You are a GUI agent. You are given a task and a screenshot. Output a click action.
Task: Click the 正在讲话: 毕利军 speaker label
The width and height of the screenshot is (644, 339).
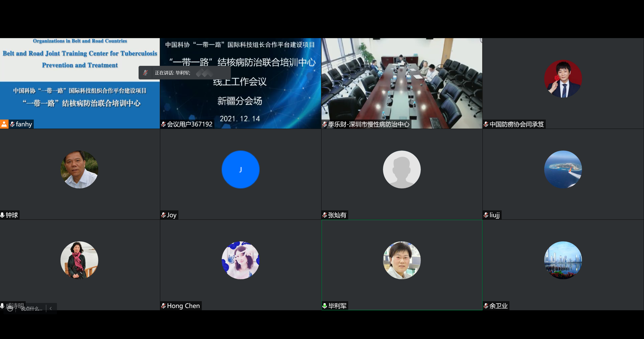(173, 73)
